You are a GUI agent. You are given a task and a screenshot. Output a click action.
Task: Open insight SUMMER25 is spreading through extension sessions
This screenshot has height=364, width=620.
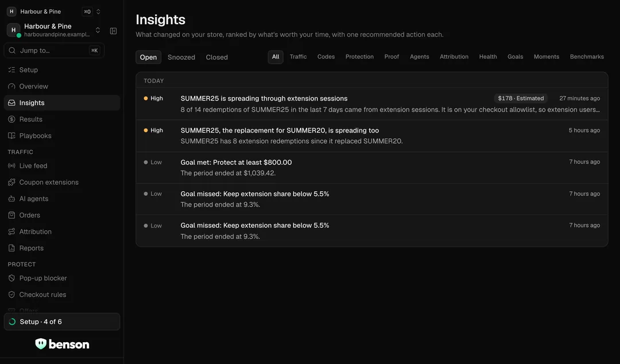tap(371, 104)
